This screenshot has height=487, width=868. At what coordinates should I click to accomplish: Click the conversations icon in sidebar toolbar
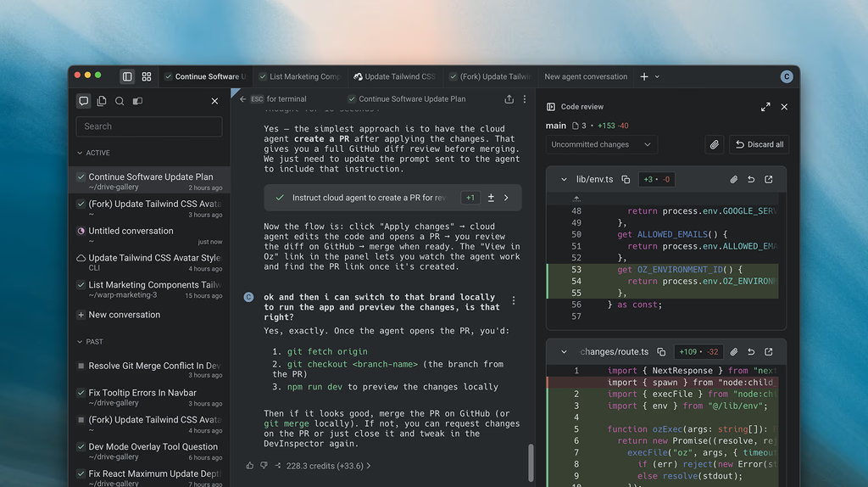83,101
